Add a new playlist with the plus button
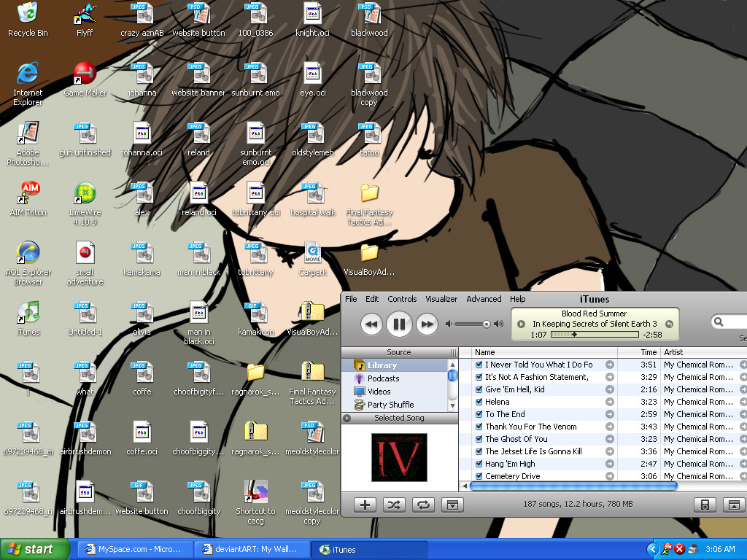747x560 pixels. click(365, 505)
